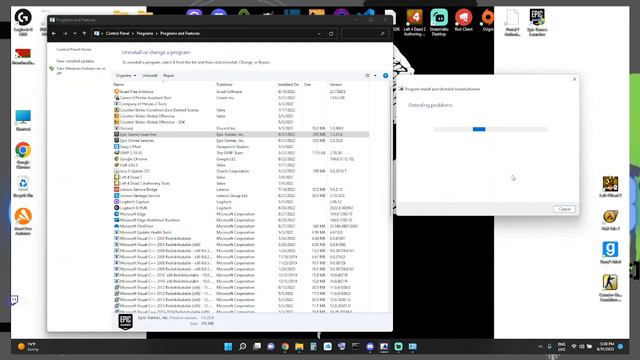Image resolution: width=640 pixels, height=360 pixels.
Task: Open Garry's Mod desktop shortcut
Action: coord(610,252)
